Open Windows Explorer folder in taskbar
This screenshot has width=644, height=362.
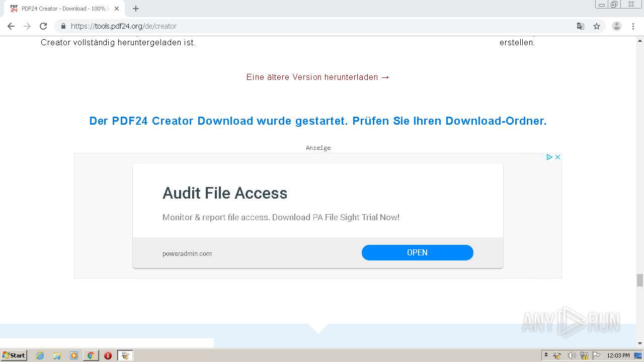57,355
